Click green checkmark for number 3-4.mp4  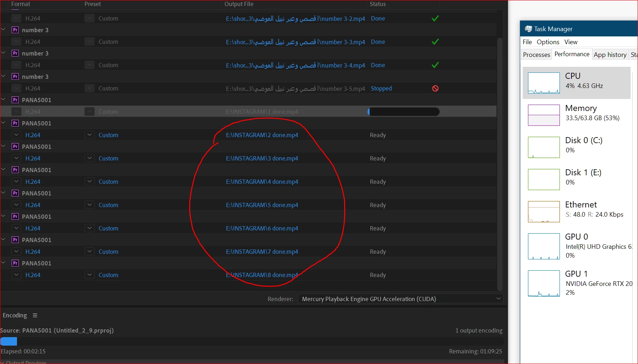tap(435, 65)
